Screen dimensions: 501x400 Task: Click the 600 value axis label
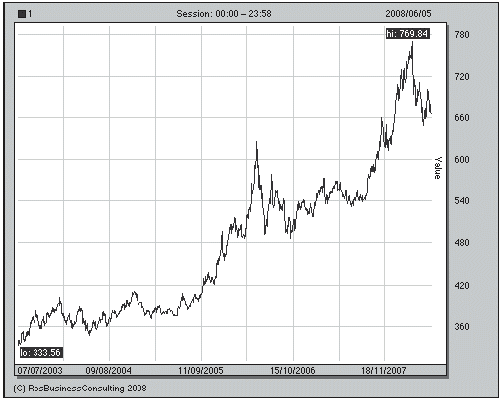pyautogui.click(x=462, y=160)
